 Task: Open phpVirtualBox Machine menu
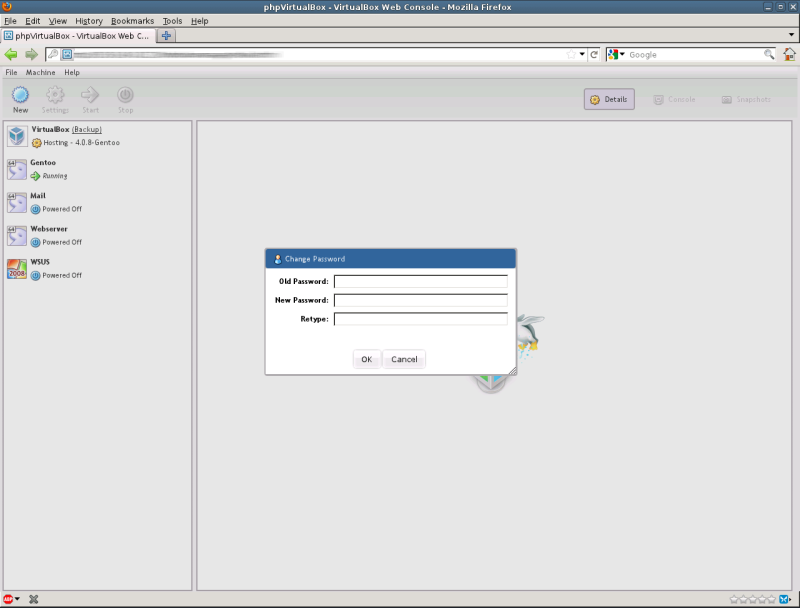pos(40,72)
